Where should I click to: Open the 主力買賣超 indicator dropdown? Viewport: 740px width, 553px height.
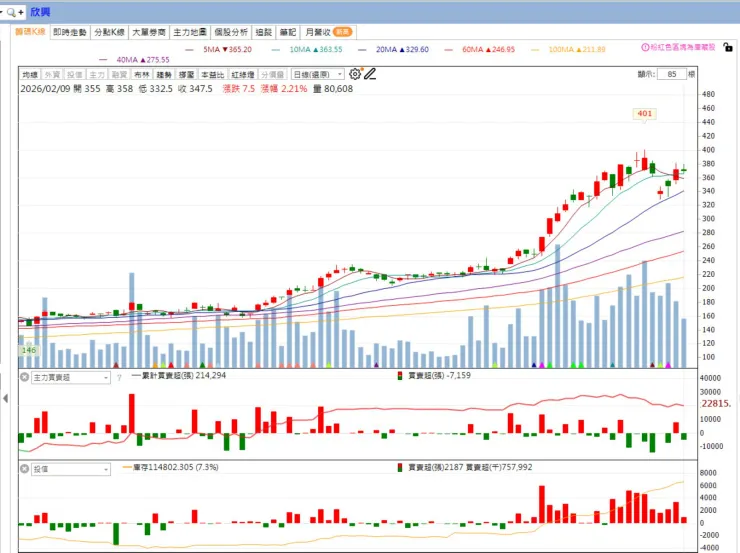pos(71,377)
